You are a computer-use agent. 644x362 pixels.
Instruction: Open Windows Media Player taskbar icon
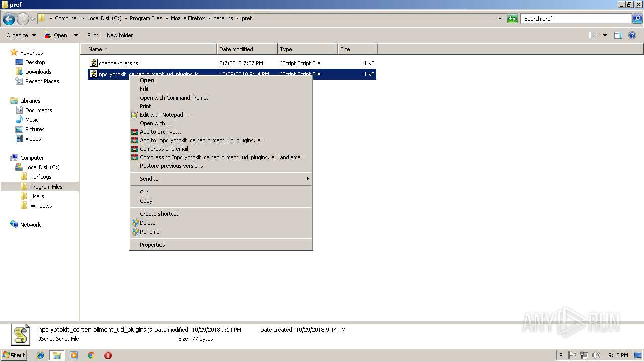(74, 355)
